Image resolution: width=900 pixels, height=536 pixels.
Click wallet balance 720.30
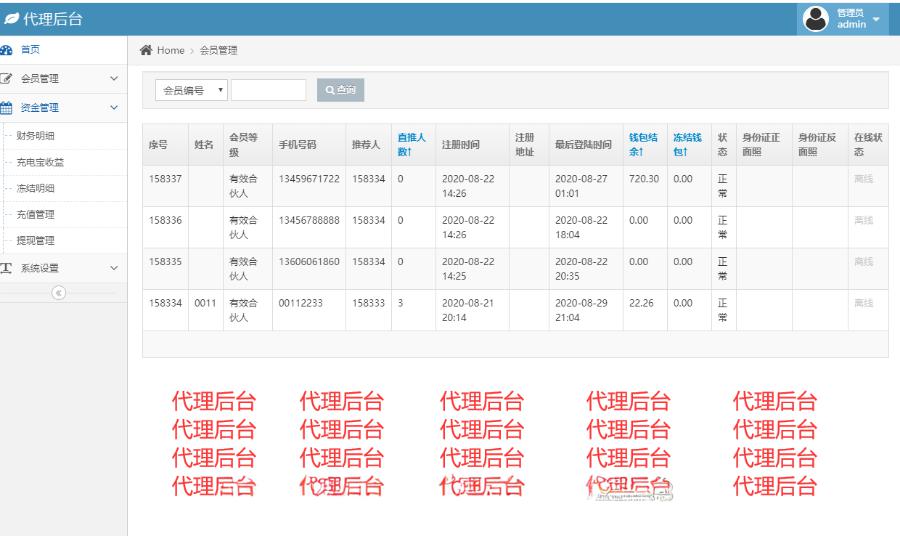pos(644,179)
